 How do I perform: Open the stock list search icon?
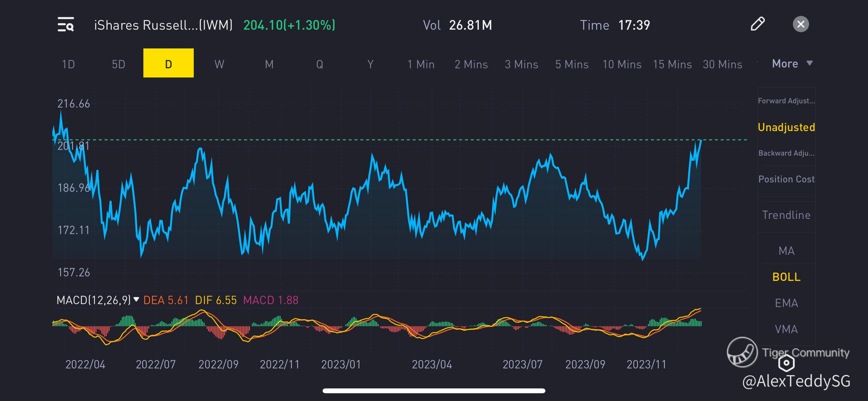point(66,25)
